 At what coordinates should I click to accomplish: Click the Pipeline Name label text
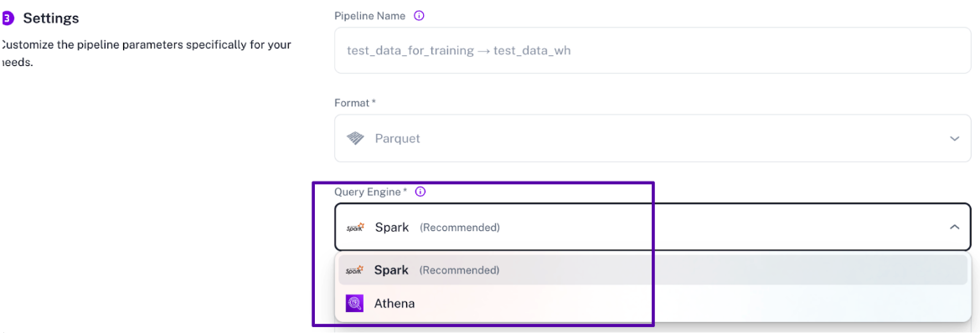coord(370,16)
